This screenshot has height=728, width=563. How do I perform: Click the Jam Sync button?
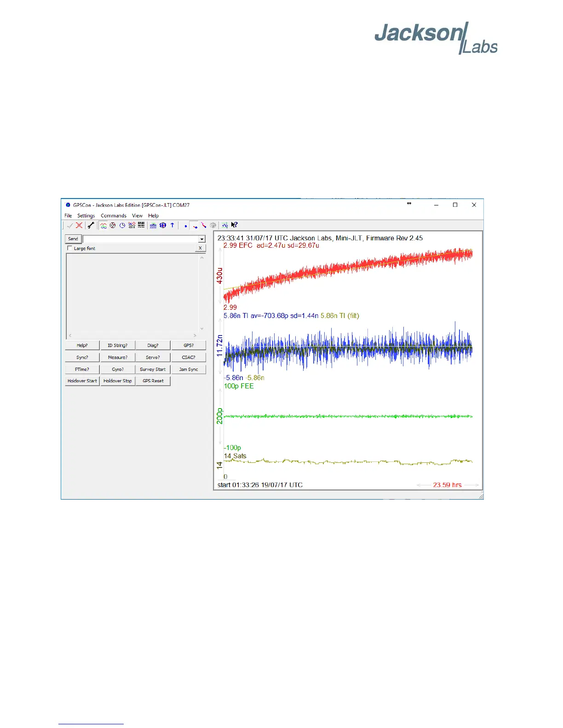coord(189,370)
